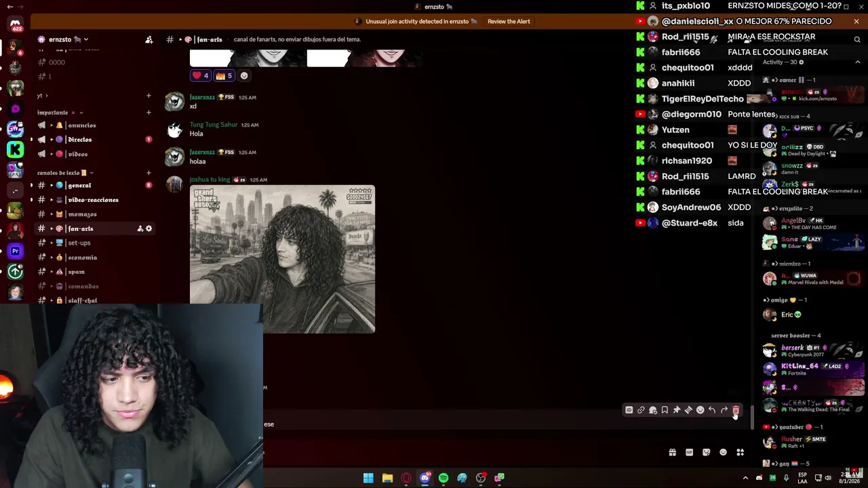Copy message link via chain icon

click(641, 410)
